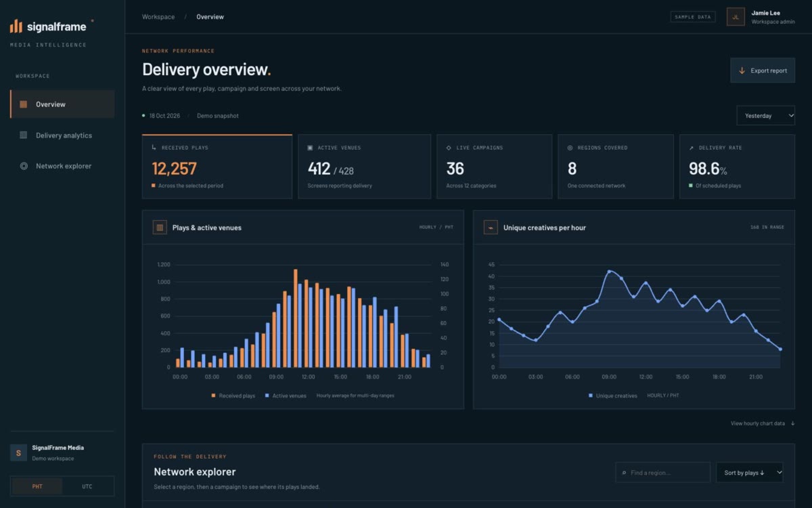Toggle Received plays legend series
Screen dimensions: 812x508
[233, 396]
